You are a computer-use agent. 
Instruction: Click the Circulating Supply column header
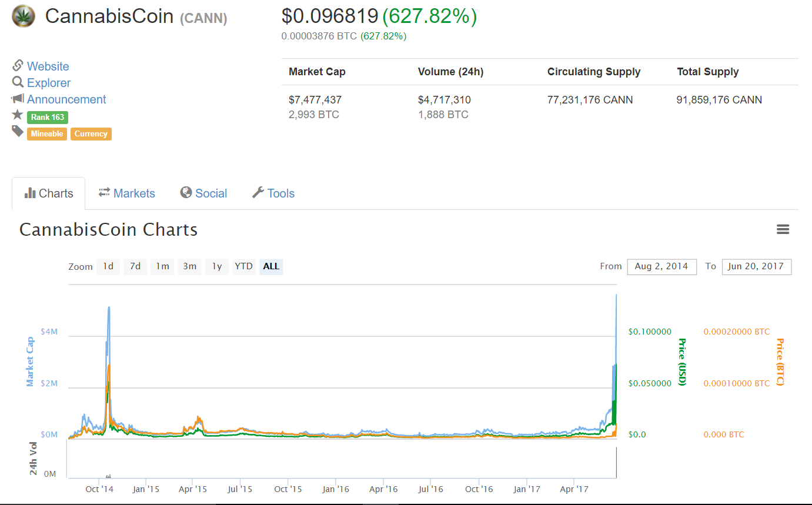coord(594,72)
